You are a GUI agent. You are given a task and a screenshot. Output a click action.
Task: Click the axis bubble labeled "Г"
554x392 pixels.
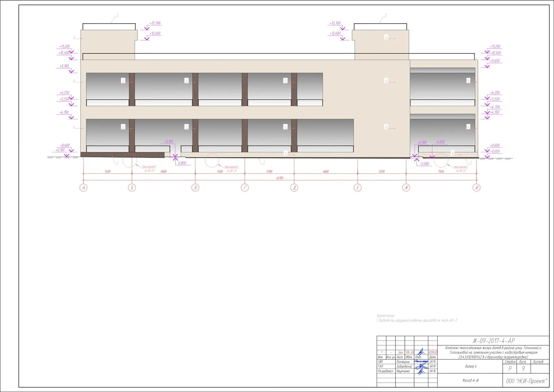click(245, 188)
